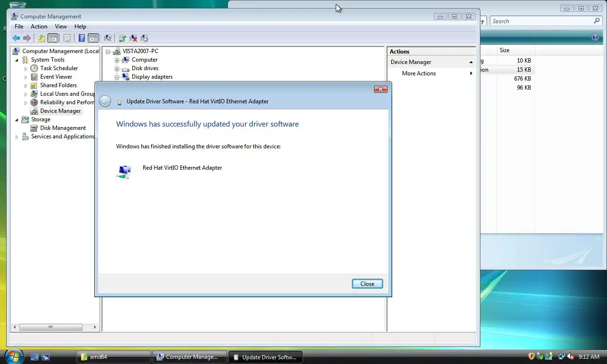Click the Up one level folder icon
Screen dimensions: 607x364
point(42,38)
